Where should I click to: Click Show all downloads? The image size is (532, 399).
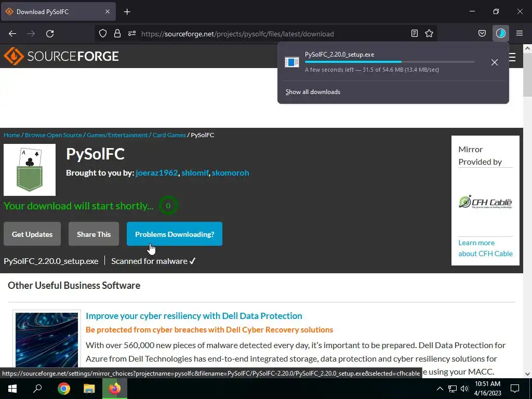tap(313, 92)
